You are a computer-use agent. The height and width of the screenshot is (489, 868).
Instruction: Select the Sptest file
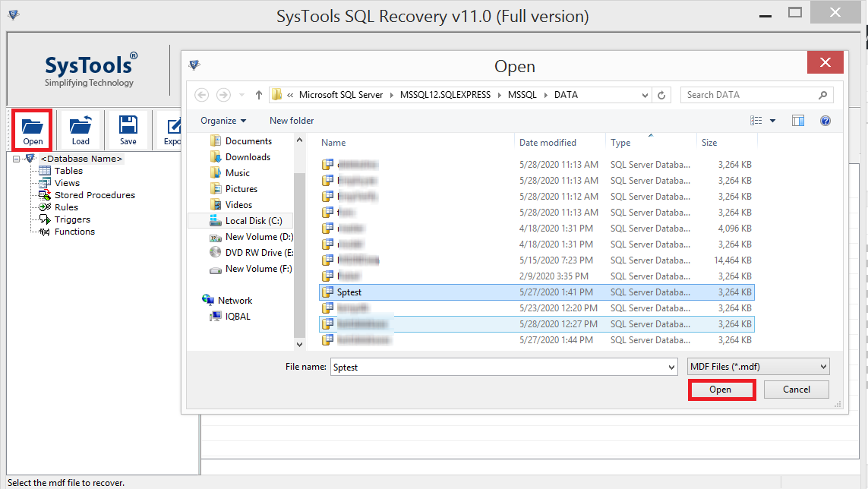tap(536, 292)
